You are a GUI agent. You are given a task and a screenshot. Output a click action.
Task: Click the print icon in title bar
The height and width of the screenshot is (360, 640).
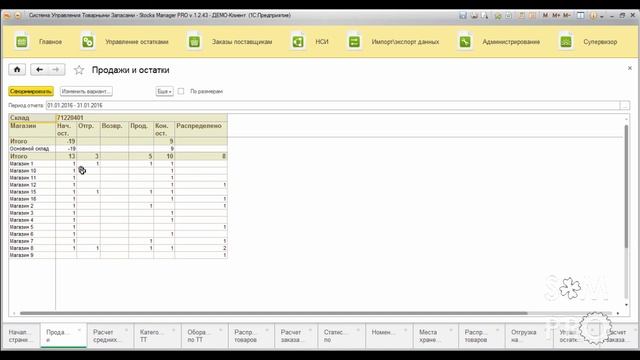474,16
